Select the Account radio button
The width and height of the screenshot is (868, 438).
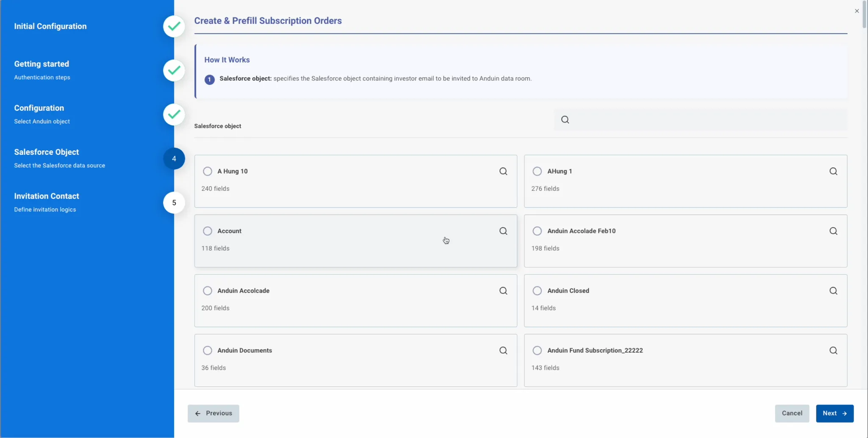207,231
